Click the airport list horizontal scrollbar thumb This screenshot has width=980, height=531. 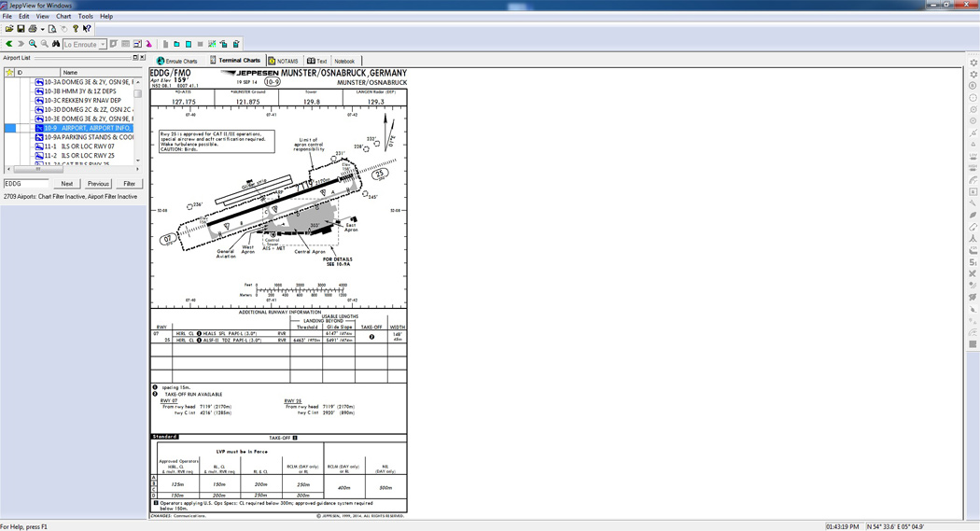(37, 169)
